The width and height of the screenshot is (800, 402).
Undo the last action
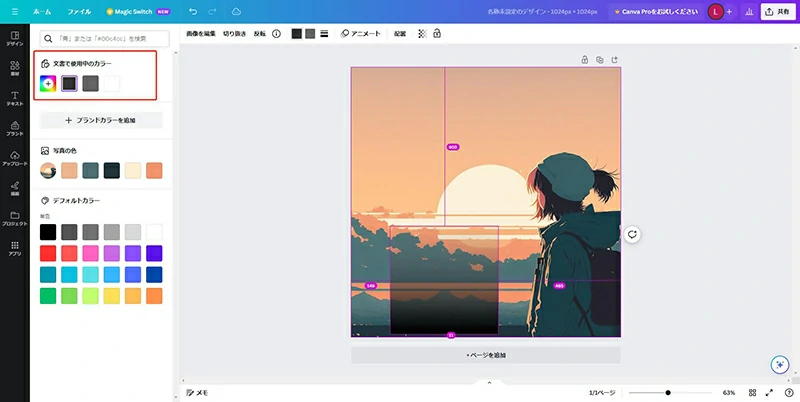tap(193, 12)
